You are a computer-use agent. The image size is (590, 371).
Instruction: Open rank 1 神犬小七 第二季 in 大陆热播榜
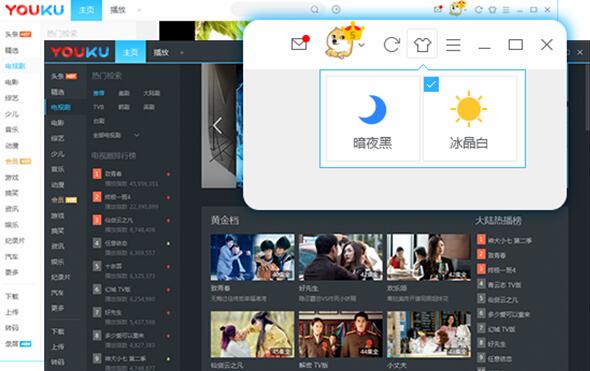[x=504, y=240]
